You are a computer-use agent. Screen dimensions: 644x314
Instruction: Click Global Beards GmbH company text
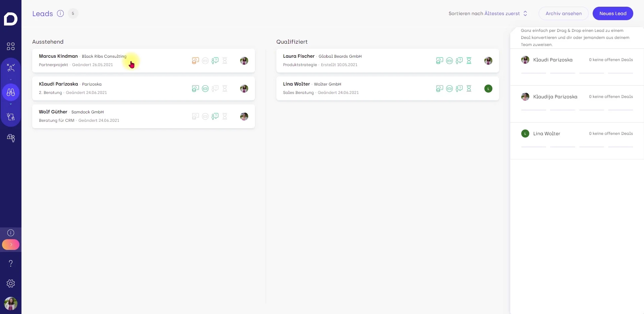coord(340,56)
